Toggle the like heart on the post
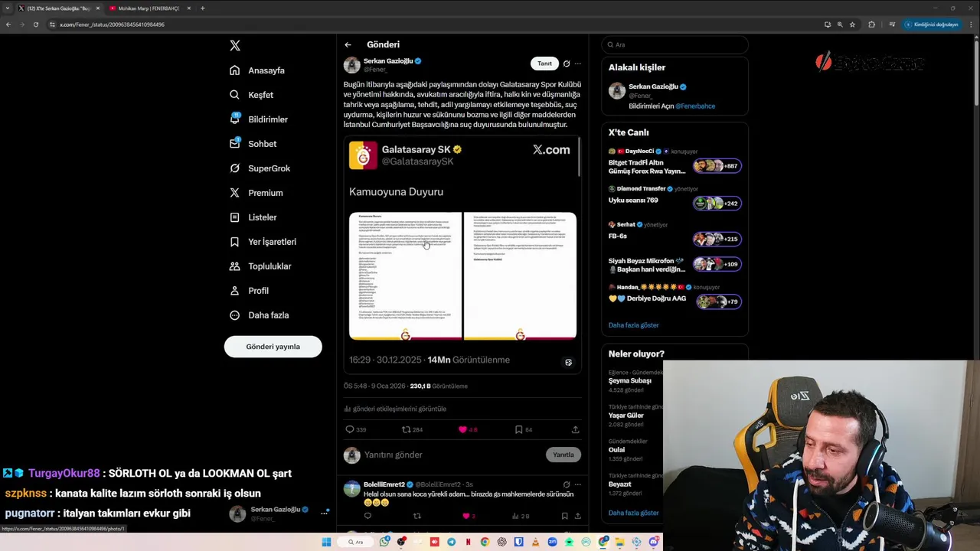The image size is (980, 551). pos(462,429)
